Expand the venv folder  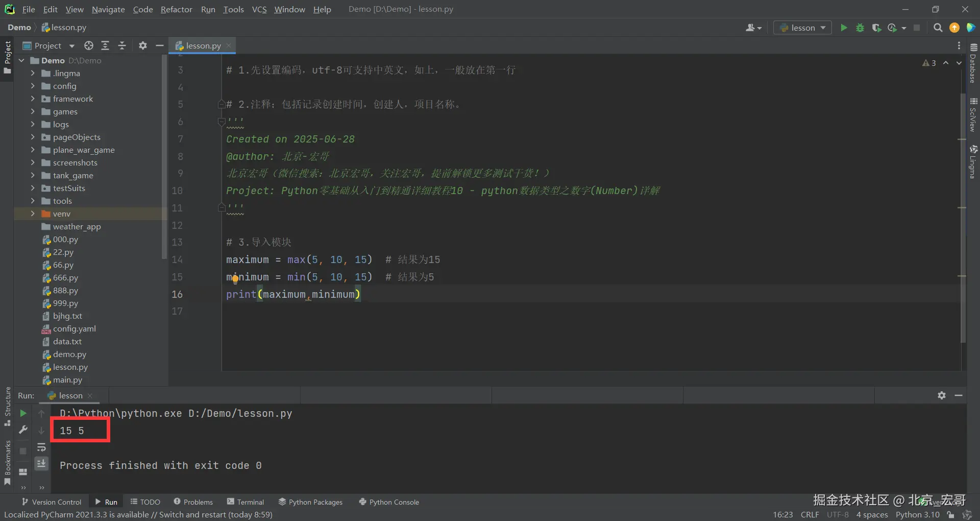33,214
